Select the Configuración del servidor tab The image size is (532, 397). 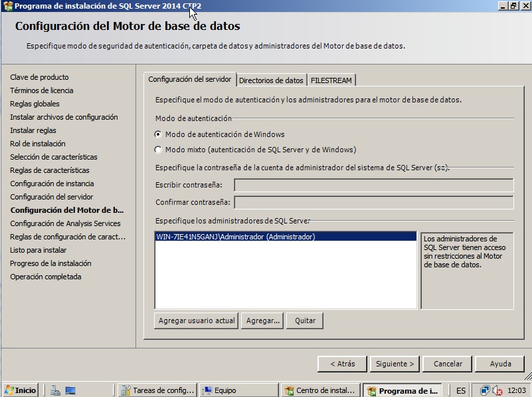[x=192, y=78]
